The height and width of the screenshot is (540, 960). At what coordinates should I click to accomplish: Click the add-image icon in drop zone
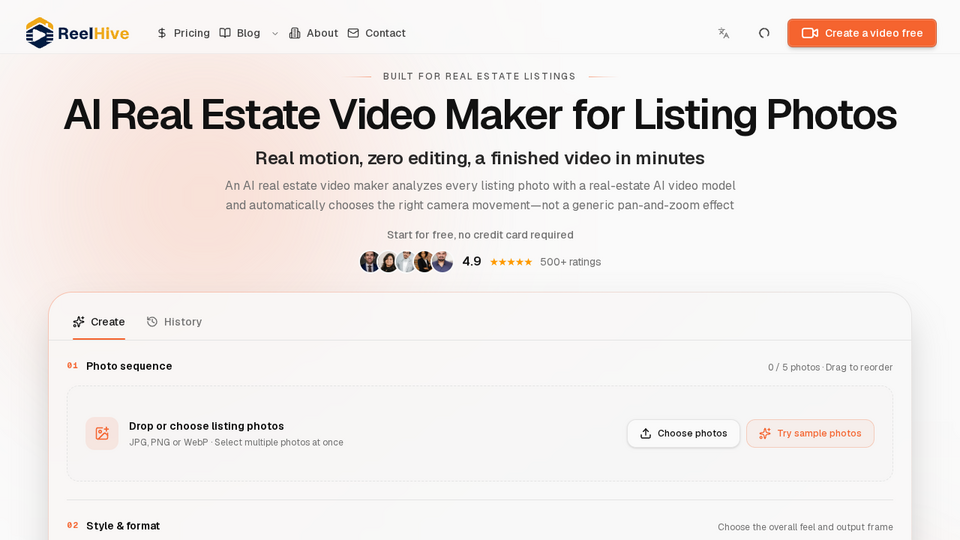coord(102,433)
